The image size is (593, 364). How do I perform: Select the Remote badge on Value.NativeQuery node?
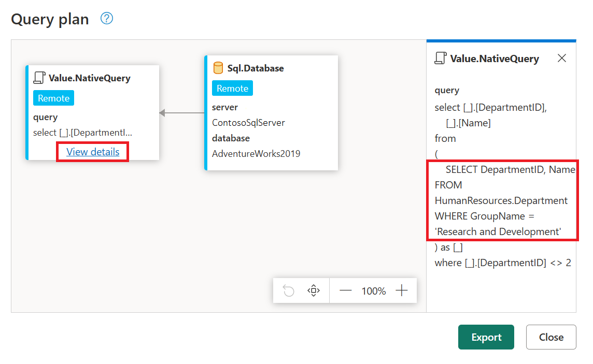[53, 97]
